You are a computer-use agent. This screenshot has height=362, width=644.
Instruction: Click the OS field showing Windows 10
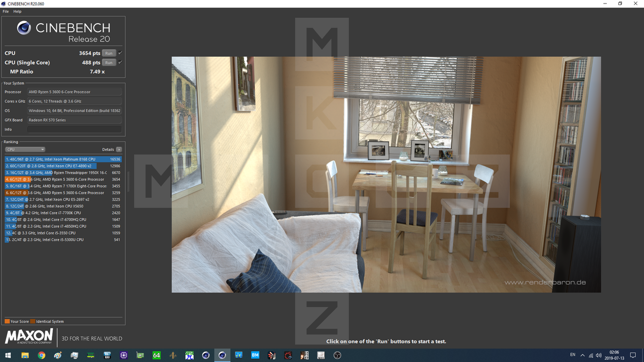pos(74,111)
